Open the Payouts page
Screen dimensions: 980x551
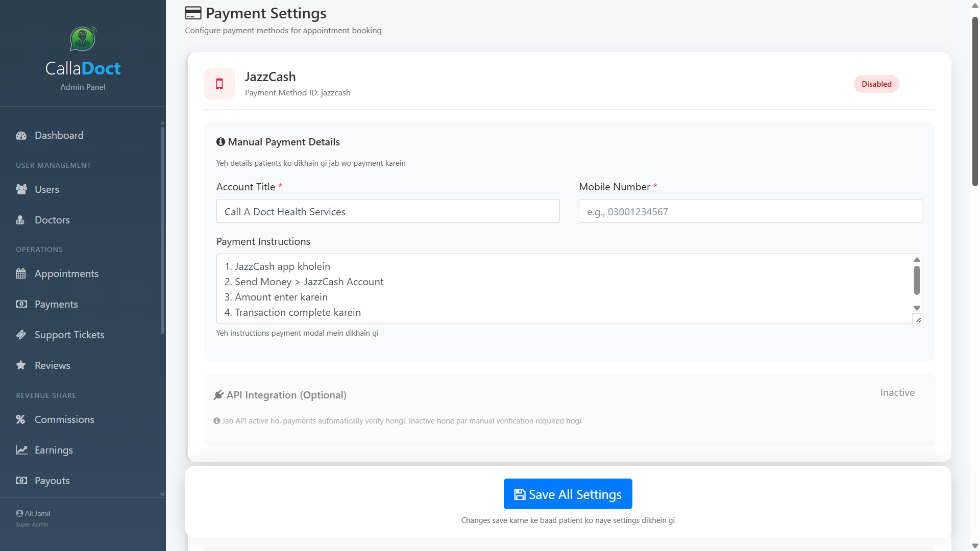[x=82, y=481]
